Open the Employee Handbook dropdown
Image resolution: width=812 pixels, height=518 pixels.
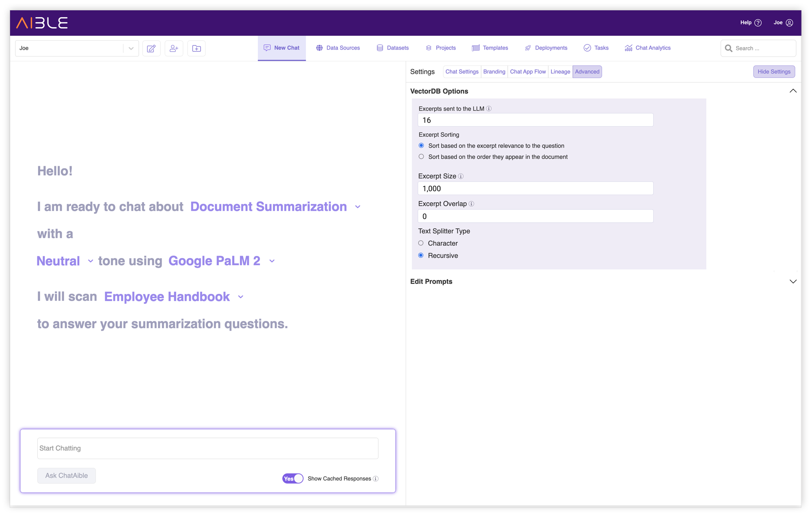tap(174, 297)
